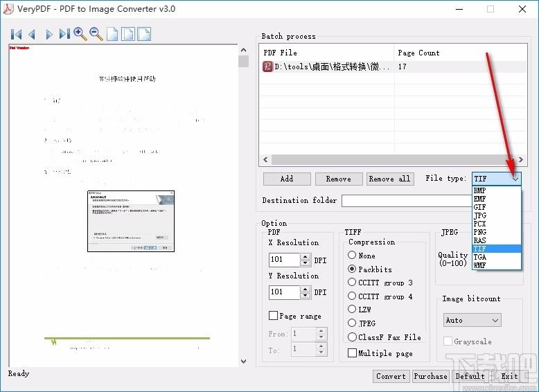Go to first page icon

[x=16, y=34]
